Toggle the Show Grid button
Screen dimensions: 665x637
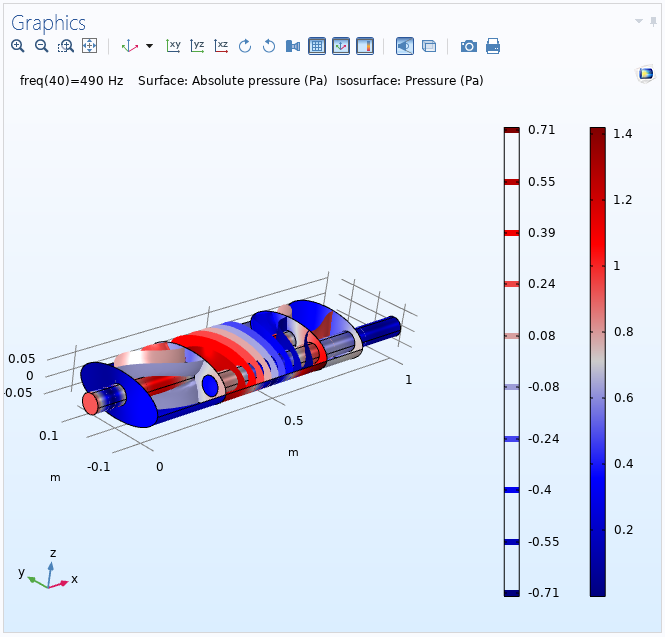tap(317, 46)
